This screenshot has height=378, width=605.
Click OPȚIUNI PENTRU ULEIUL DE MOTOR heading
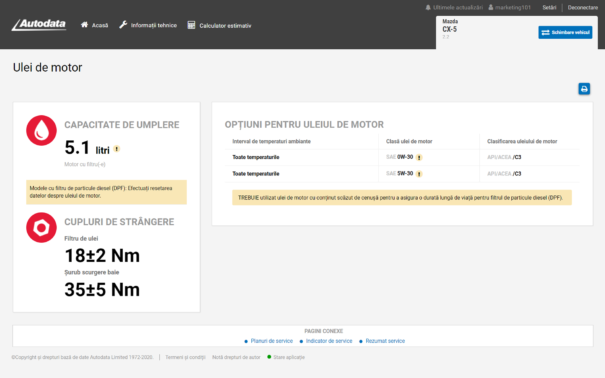click(x=304, y=125)
